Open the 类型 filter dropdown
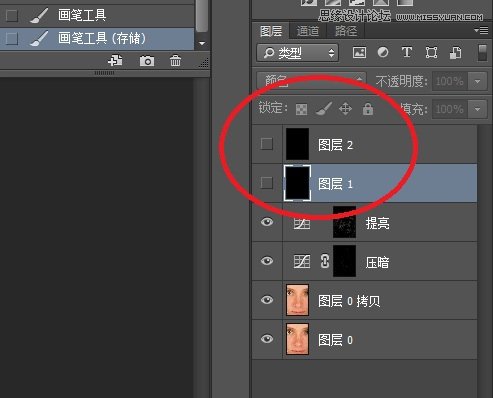Screen dimensions: 493x398 click(298, 53)
